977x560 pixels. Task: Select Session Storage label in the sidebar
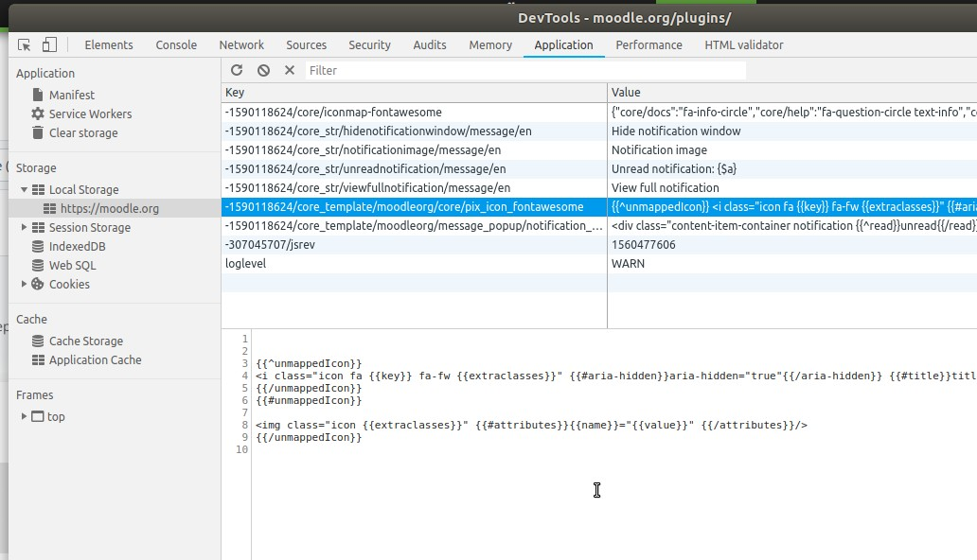tap(90, 227)
